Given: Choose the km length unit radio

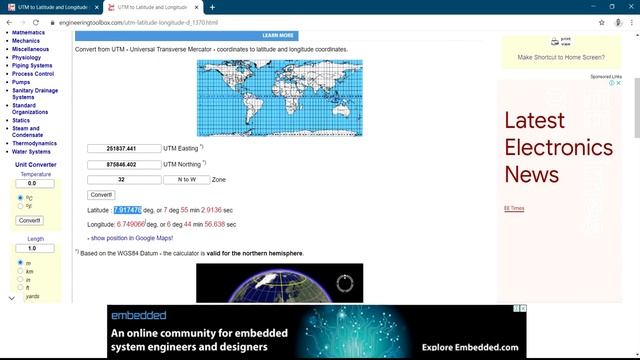Looking at the screenshot, I should [x=20, y=271].
